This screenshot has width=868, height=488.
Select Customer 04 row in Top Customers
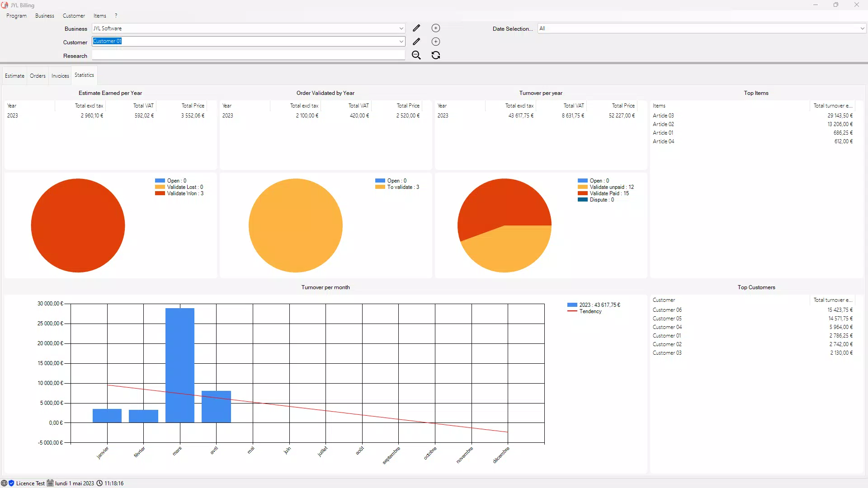point(753,327)
